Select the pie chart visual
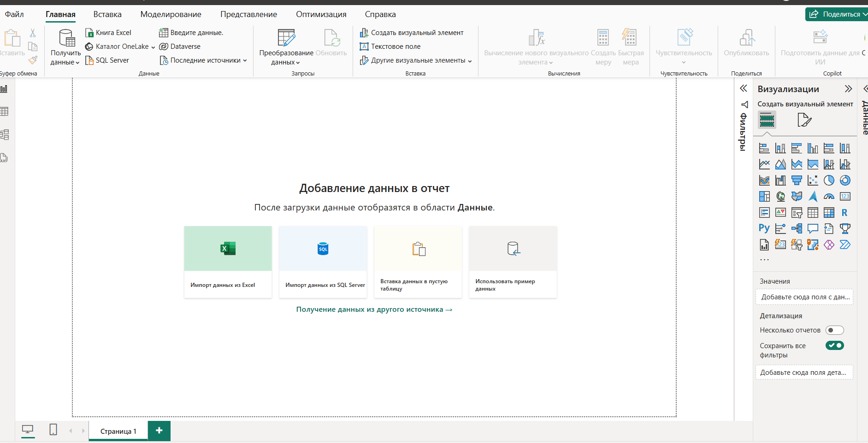The height and width of the screenshot is (443, 868). [x=829, y=180]
